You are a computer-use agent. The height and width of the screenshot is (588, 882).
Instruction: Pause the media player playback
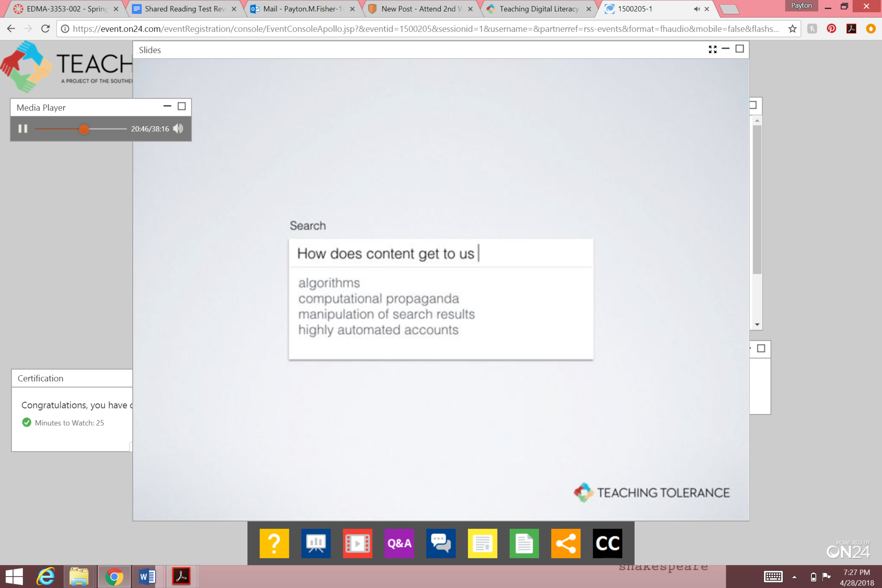click(x=23, y=129)
